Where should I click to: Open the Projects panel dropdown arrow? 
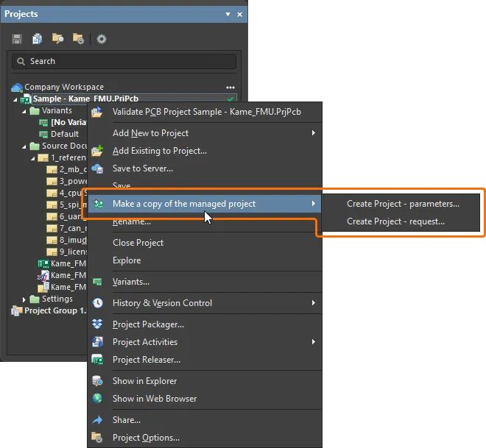(228, 14)
